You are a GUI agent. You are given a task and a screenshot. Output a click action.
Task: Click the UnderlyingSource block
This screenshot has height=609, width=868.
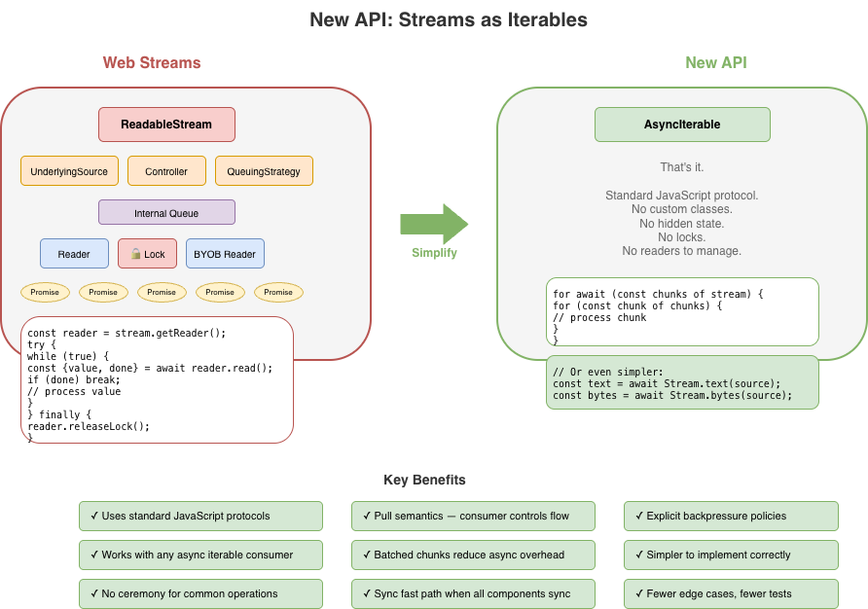69,171
